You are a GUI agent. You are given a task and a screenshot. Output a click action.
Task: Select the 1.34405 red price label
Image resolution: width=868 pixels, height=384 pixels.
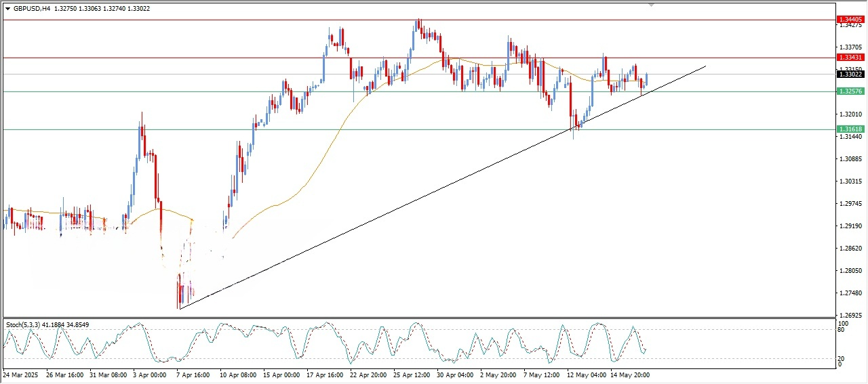850,20
